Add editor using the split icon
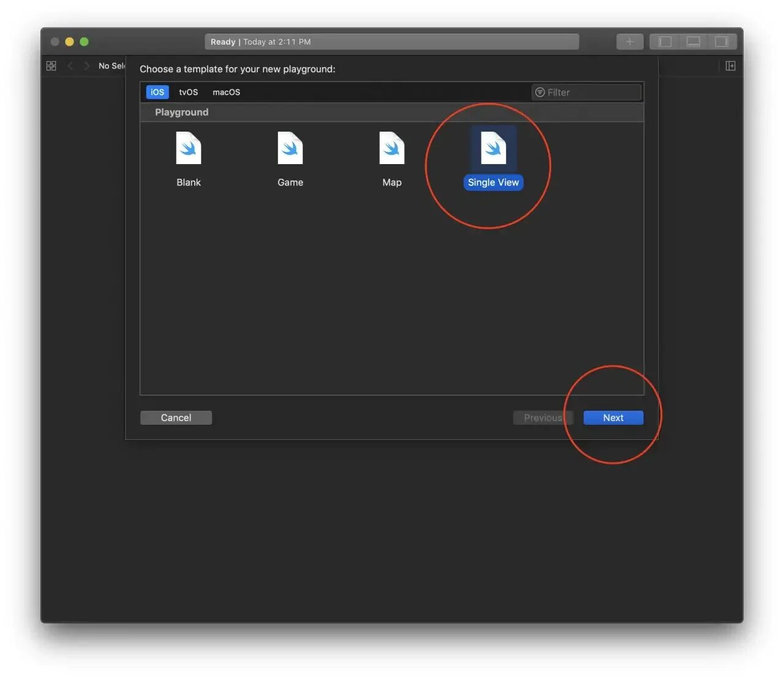The width and height of the screenshot is (784, 677). click(730, 65)
